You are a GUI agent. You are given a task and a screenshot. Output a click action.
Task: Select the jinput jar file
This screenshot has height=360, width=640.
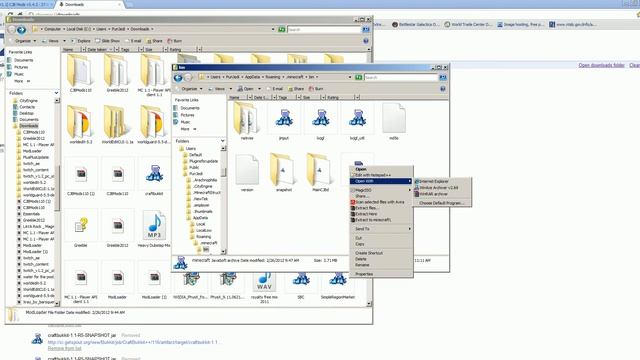tap(284, 121)
